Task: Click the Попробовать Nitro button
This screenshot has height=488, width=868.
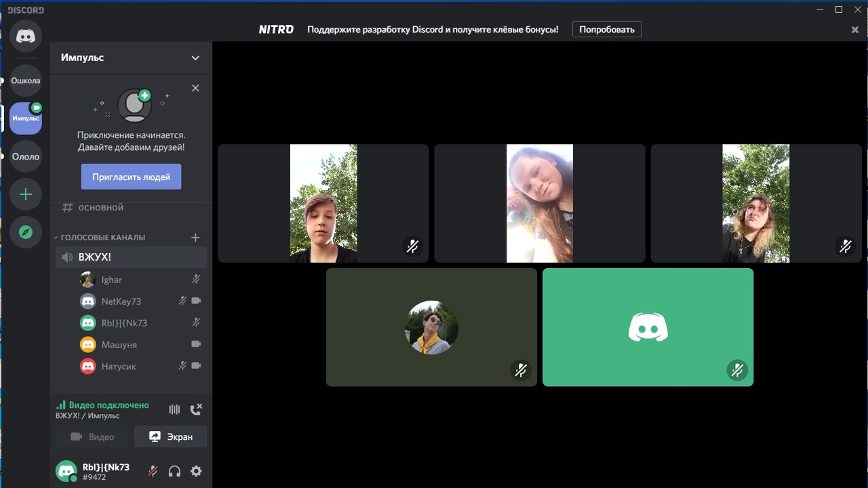Action: (607, 29)
